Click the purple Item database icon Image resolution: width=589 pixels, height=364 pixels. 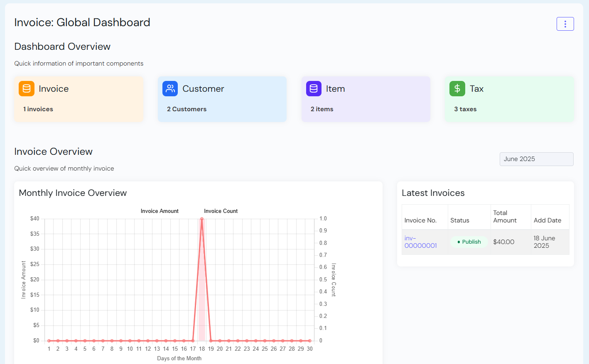(314, 88)
